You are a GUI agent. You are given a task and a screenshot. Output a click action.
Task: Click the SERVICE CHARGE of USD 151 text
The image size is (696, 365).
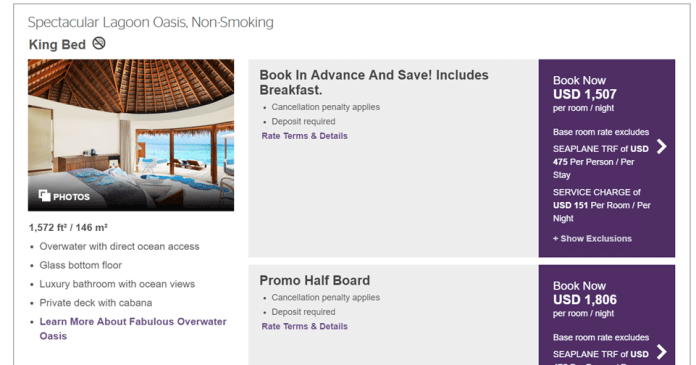601,205
